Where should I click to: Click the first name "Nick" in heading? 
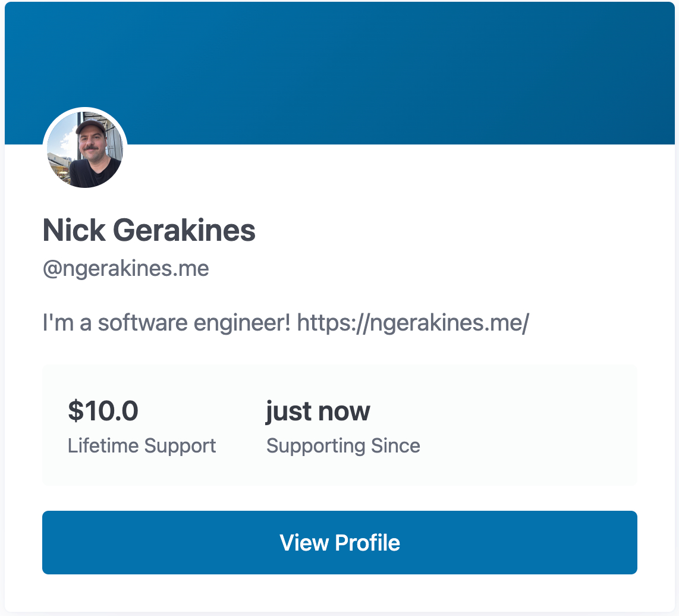[x=73, y=231]
